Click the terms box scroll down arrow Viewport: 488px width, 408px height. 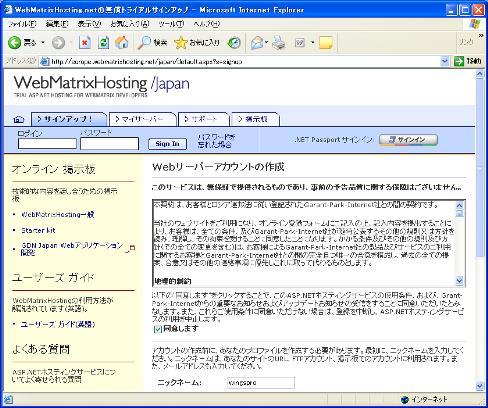coord(459,281)
